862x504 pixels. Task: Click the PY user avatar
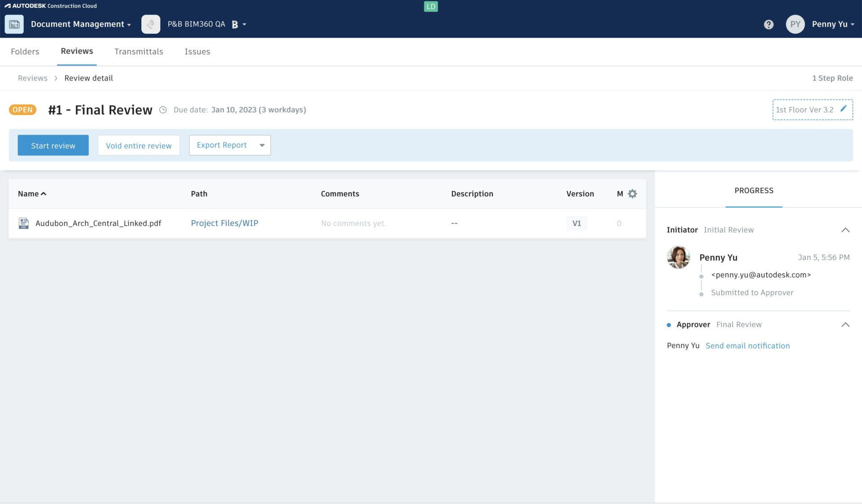click(x=795, y=24)
